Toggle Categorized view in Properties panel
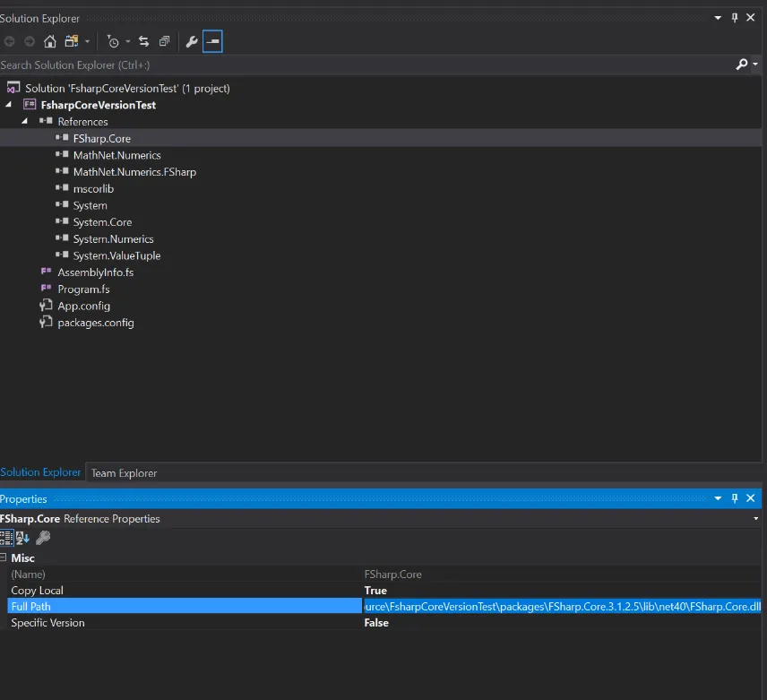The height and width of the screenshot is (700, 767). tap(6, 538)
